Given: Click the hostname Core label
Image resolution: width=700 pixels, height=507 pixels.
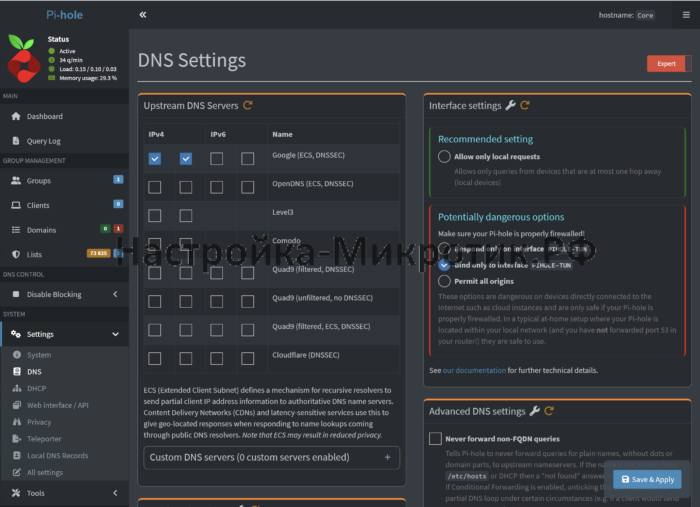Looking at the screenshot, I should coord(645,15).
